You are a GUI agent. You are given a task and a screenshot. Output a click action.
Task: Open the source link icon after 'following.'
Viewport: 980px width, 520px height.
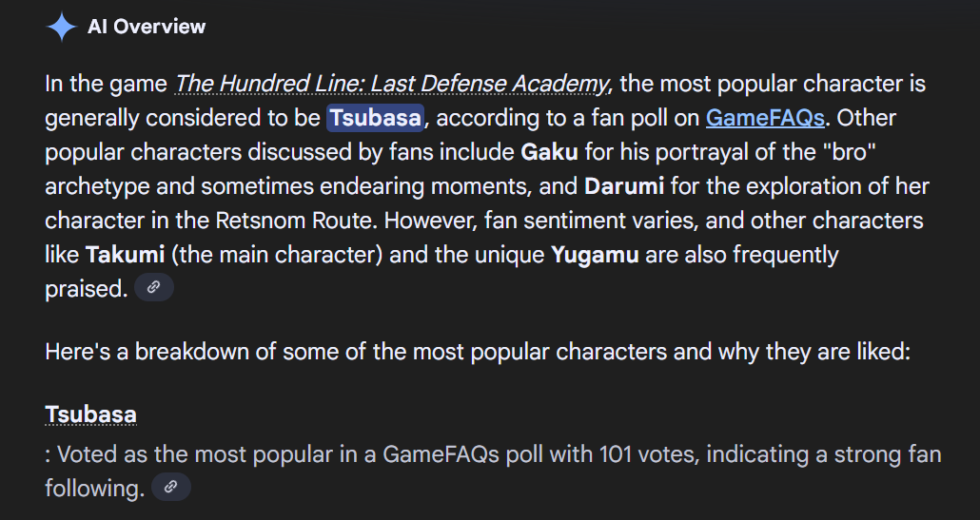[x=170, y=487]
